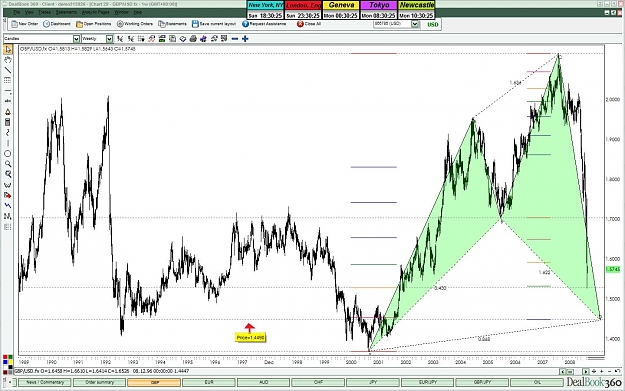Select the magnifier zoom tool
The width and height of the screenshot is (625, 391).
click(8, 164)
